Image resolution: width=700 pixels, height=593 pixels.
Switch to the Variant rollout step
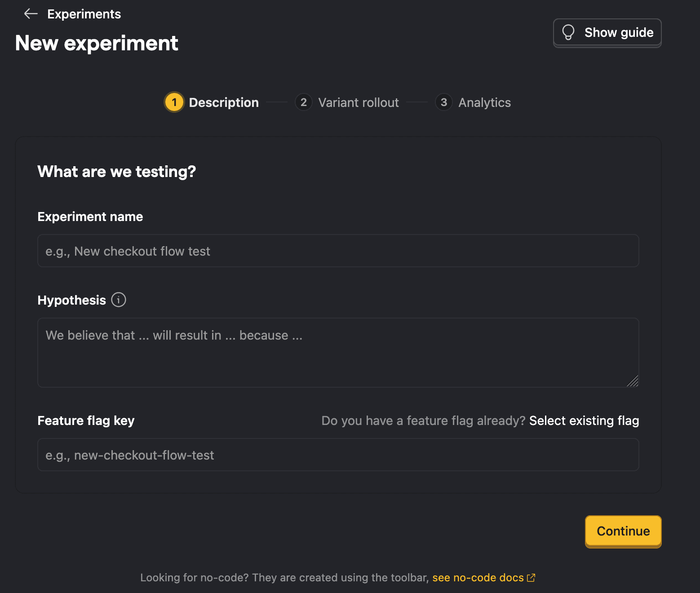click(x=358, y=102)
